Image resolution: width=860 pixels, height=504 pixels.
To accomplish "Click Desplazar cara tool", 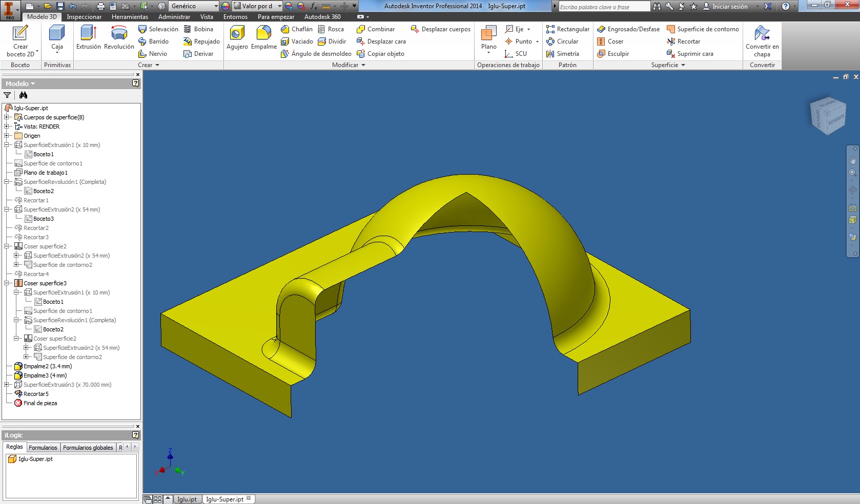I will (x=381, y=41).
